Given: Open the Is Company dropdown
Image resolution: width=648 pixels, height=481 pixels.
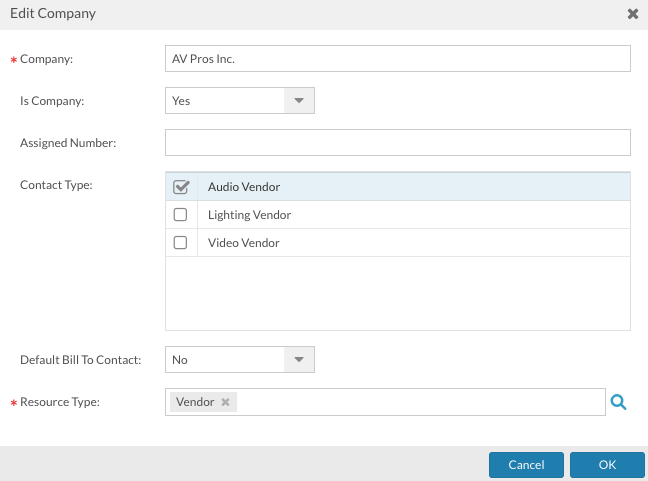Looking at the screenshot, I should tap(299, 100).
